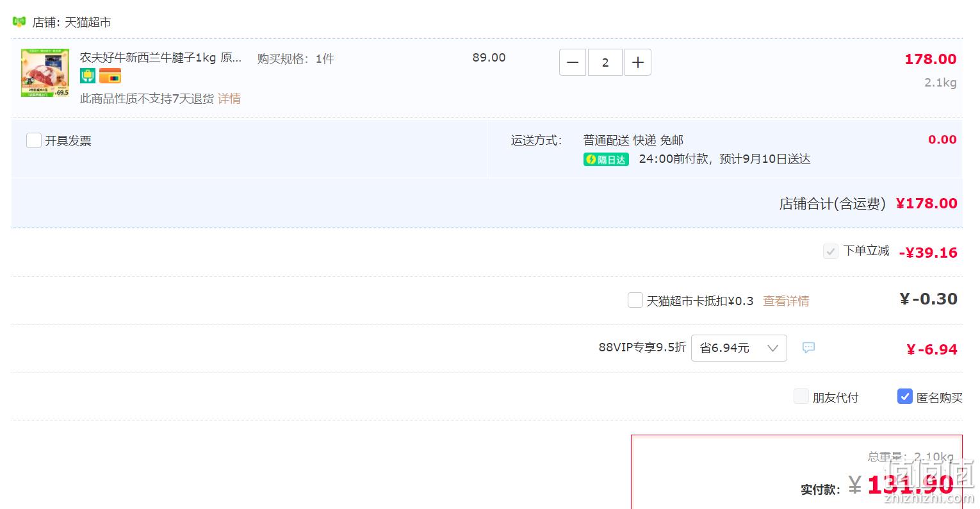Toggle the 下单立减 checkbox
The image size is (980, 509).
831,251
